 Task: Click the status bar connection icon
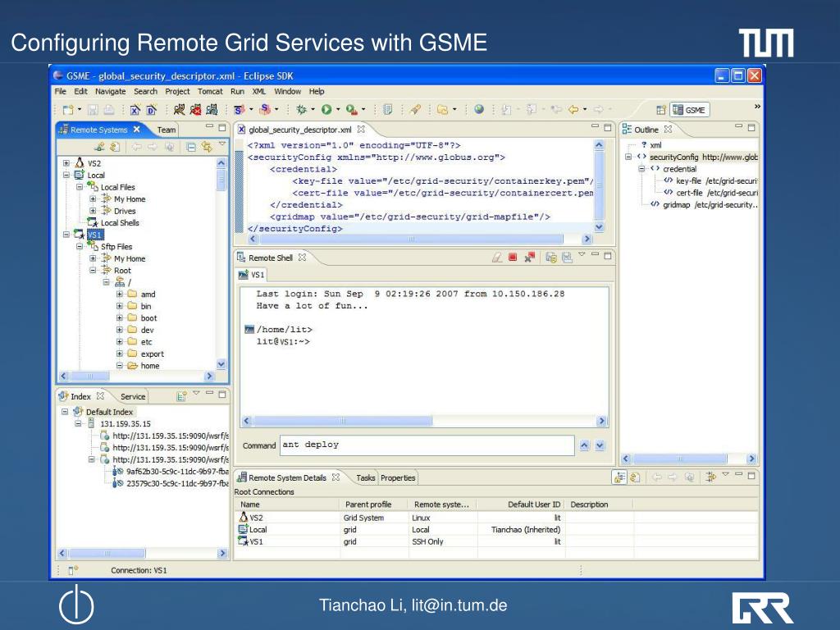pos(73,570)
